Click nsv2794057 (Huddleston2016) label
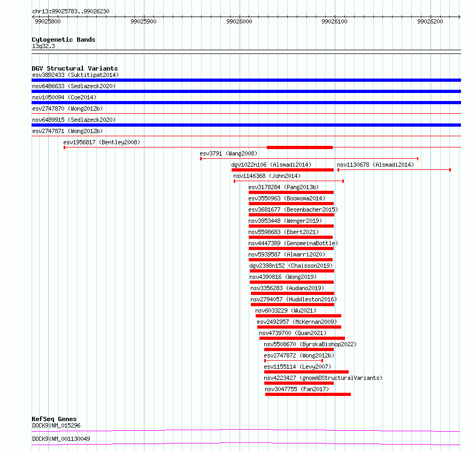Image resolution: width=476 pixels, height=451 pixels. tap(294, 299)
